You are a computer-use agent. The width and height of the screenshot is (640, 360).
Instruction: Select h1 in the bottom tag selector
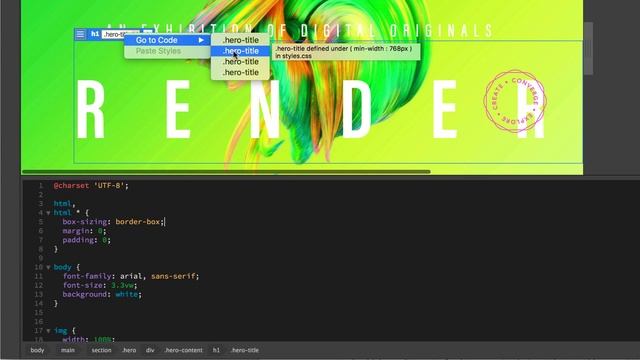click(216, 350)
